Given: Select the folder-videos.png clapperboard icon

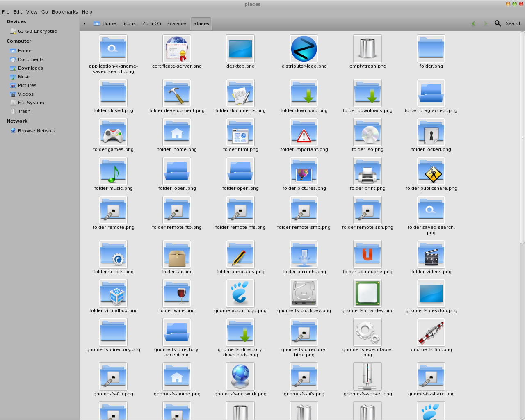Looking at the screenshot, I should pos(431,254).
